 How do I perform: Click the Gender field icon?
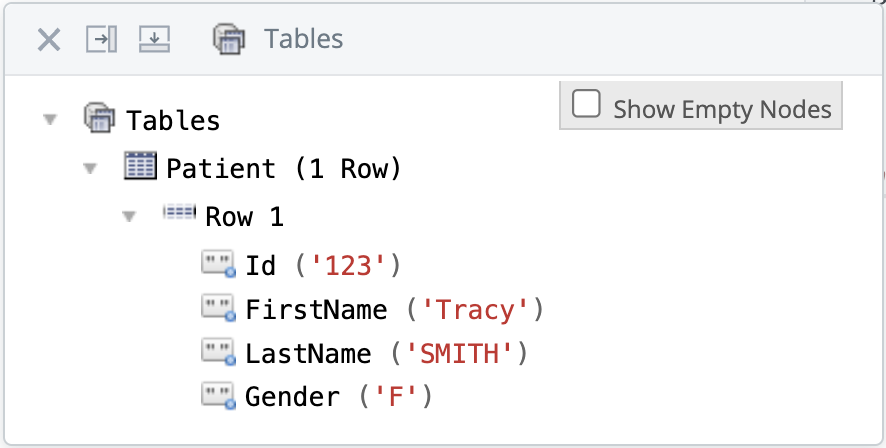click(219, 397)
